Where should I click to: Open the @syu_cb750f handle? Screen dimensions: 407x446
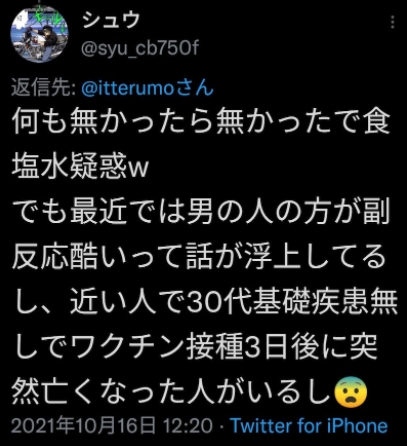coord(140,49)
